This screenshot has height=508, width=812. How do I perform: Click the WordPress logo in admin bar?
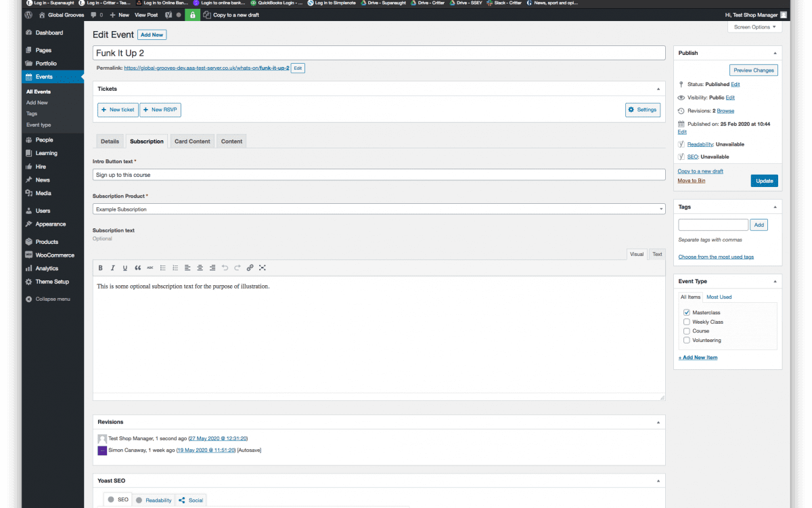point(28,14)
